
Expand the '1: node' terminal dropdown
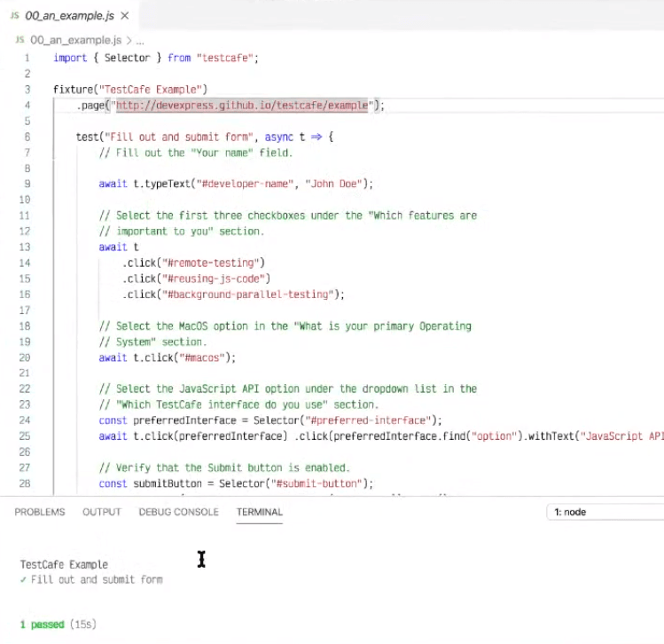(x=605, y=512)
